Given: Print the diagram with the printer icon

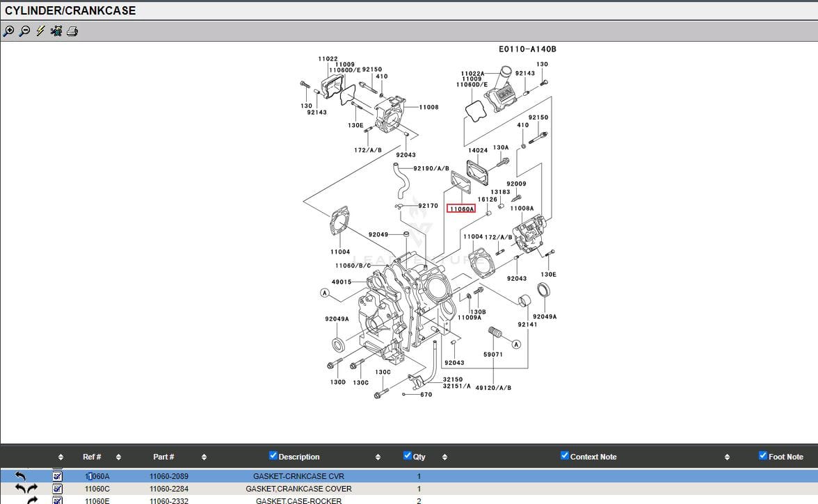Looking at the screenshot, I should 72,31.
